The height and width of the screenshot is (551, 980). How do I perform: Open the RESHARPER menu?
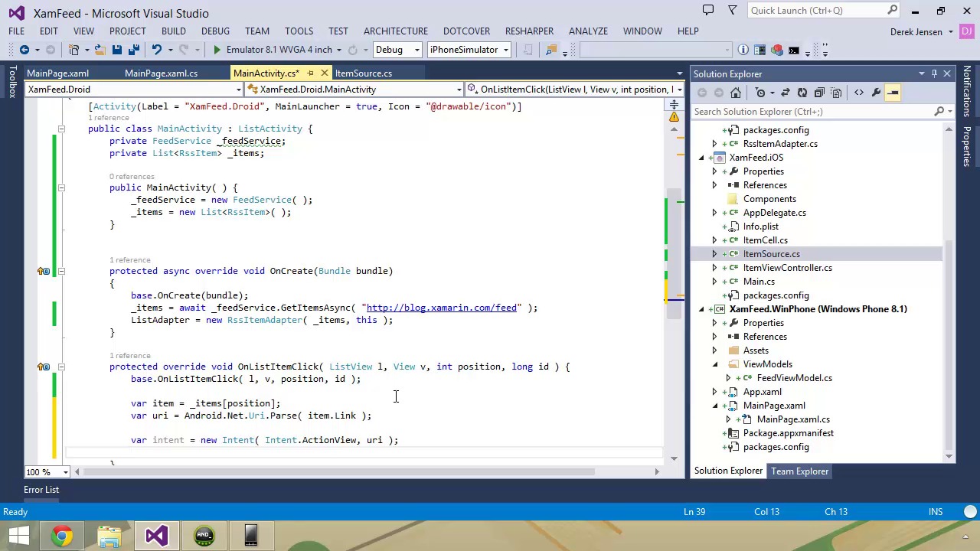click(x=529, y=31)
